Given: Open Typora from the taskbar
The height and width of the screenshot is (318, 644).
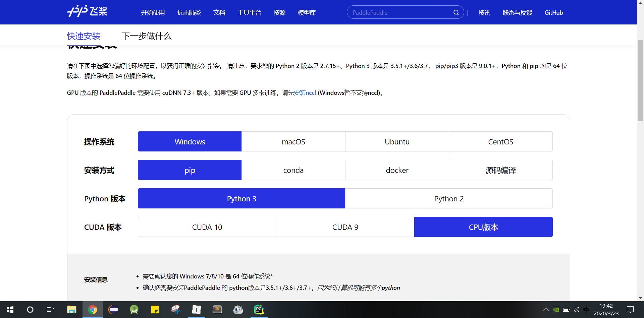Looking at the screenshot, I should 197,310.
